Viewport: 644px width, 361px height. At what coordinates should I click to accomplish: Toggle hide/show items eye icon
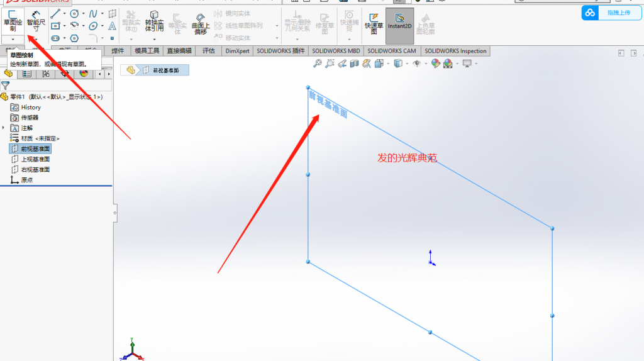pyautogui.click(x=416, y=64)
